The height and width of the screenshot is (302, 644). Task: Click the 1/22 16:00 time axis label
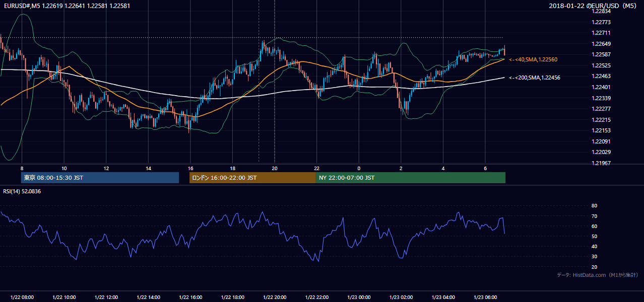click(190, 297)
